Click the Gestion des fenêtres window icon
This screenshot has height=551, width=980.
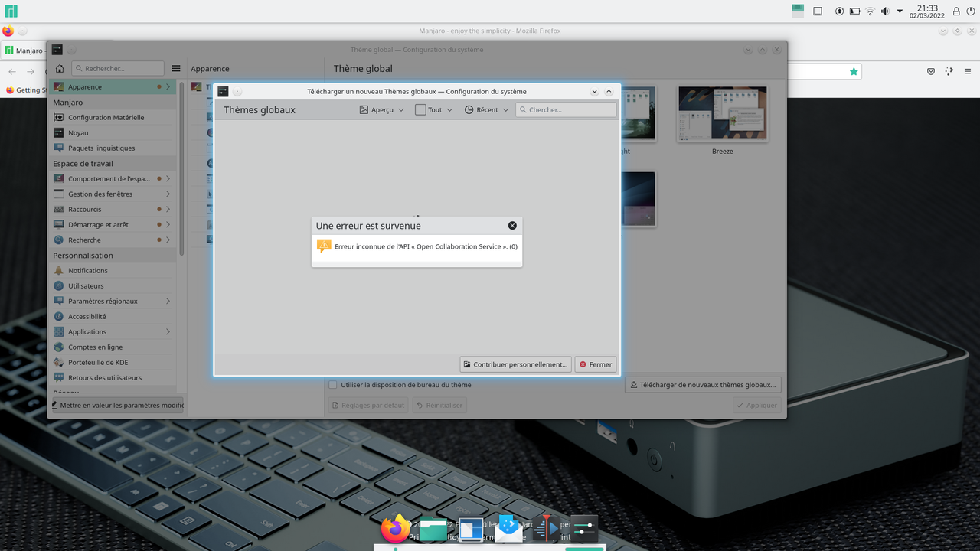tap(59, 194)
